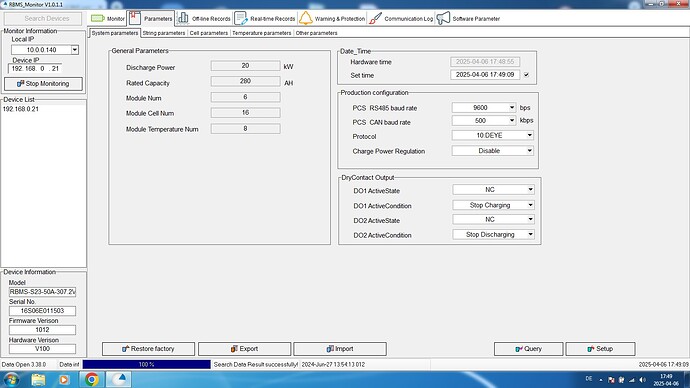Click the Rated Capacity field
Viewport: 690px width, 388px height.
pos(245,81)
